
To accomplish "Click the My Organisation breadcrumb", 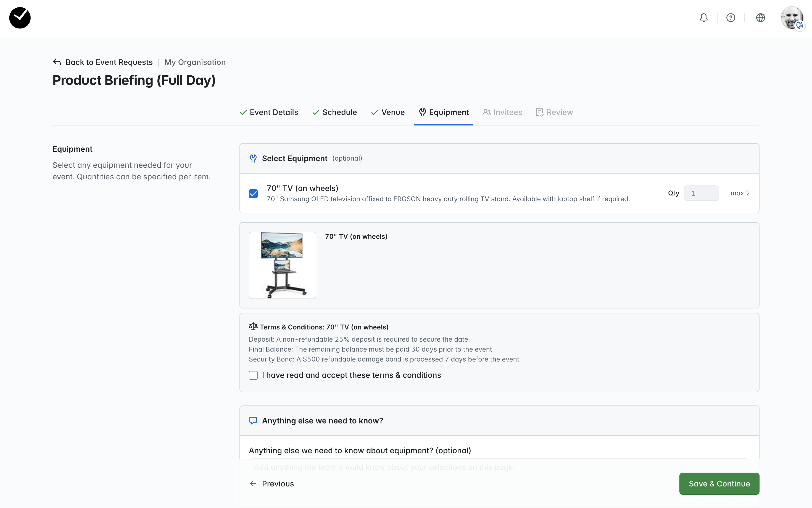I will click(x=195, y=62).
